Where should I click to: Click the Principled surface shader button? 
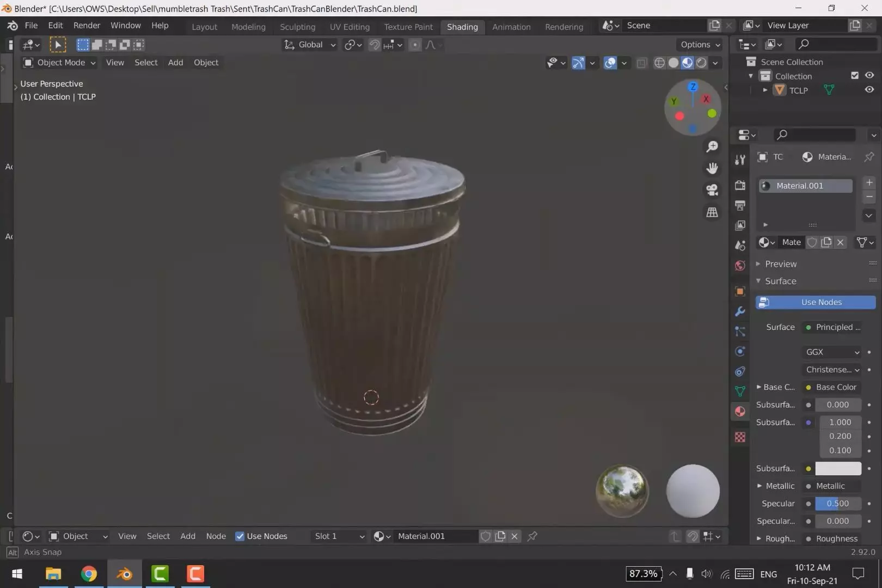pyautogui.click(x=831, y=327)
